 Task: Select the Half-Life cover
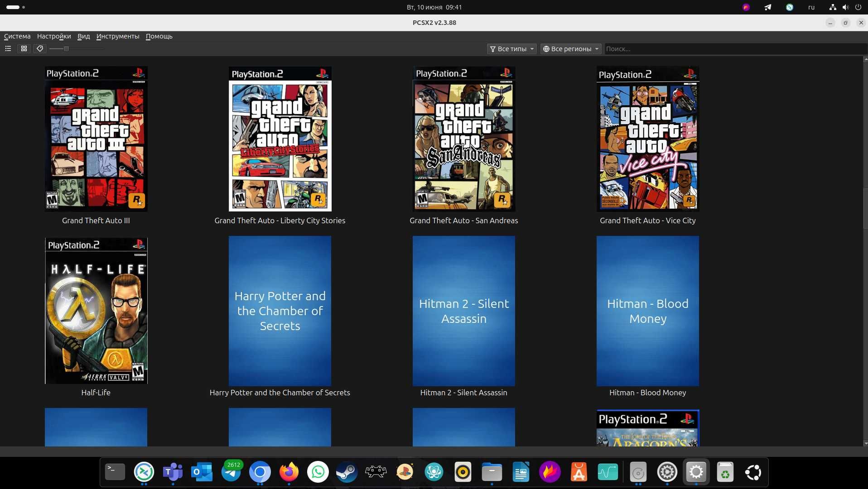(x=96, y=311)
